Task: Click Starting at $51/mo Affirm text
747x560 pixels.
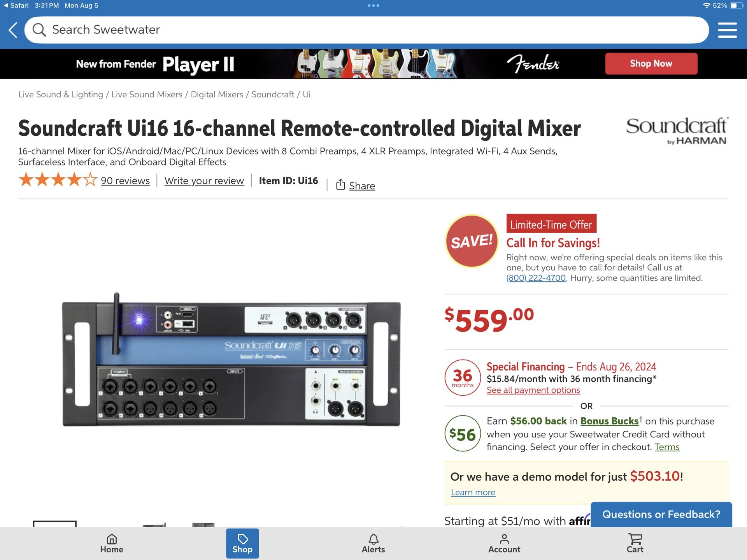Action: tap(517, 521)
